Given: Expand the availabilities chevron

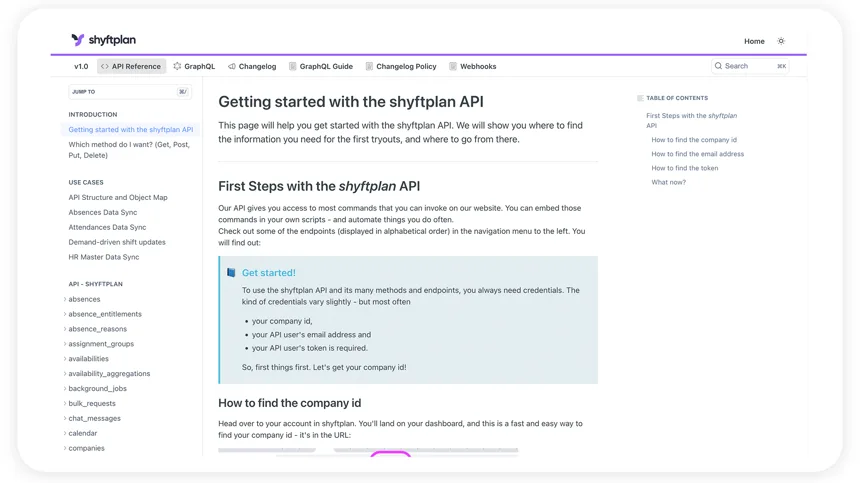Looking at the screenshot, I should [x=65, y=359].
